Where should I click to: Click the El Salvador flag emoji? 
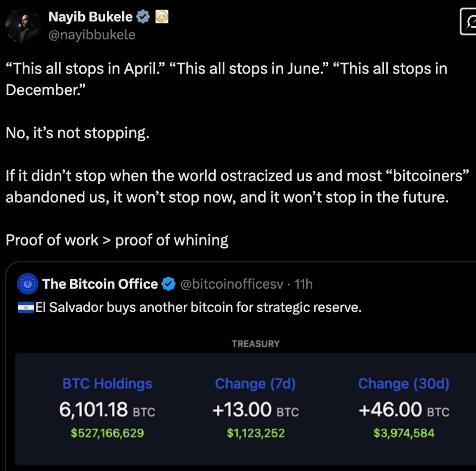point(26,307)
